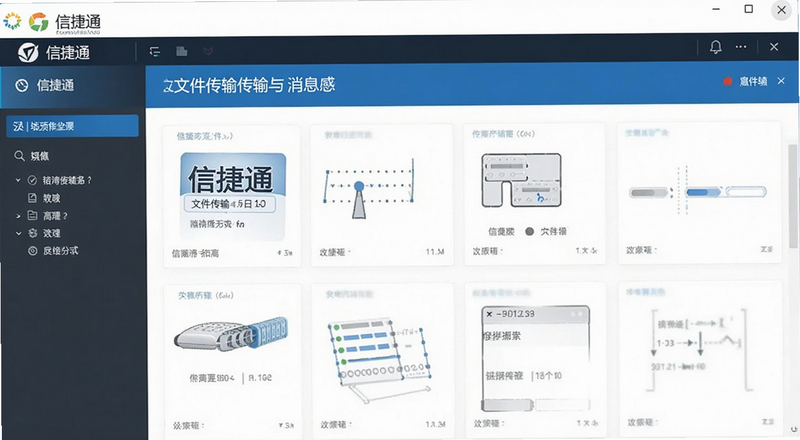This screenshot has width=800, height=440.
Task: Click the notification bell icon
Action: point(716,47)
